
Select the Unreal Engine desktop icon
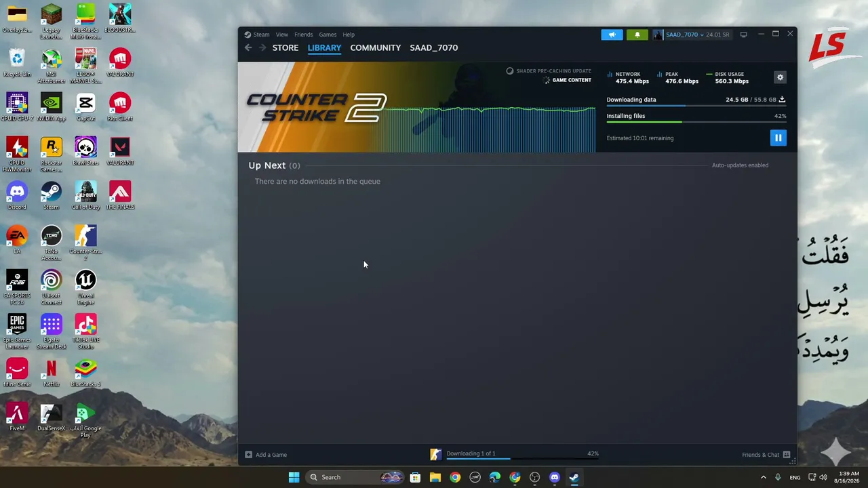[85, 288]
